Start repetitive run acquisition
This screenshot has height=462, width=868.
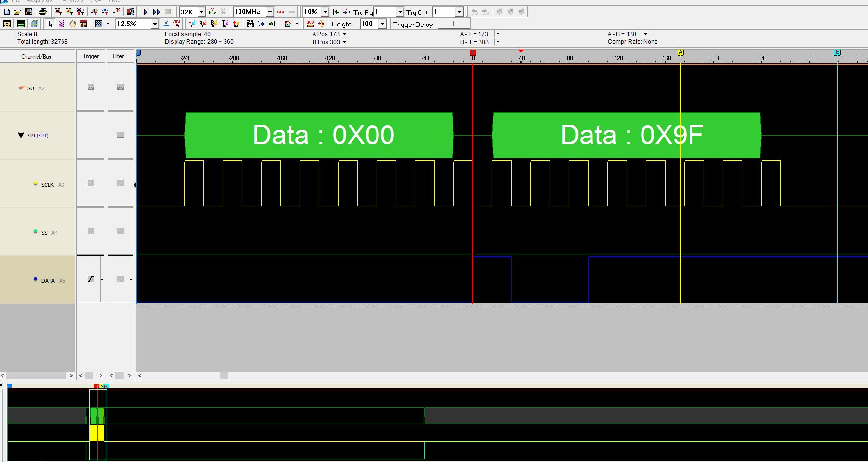point(157,12)
